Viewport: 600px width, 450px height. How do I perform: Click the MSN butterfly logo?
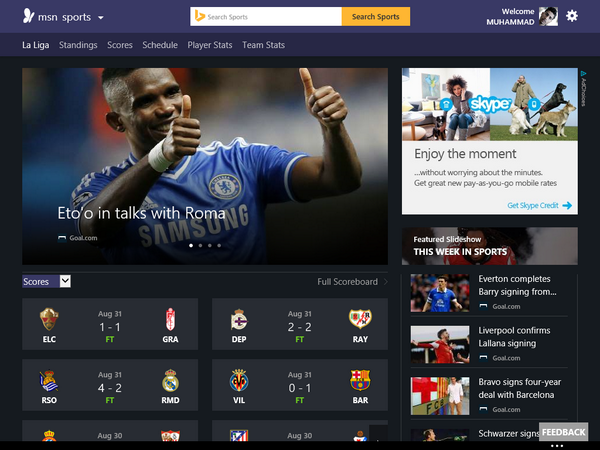click(28, 16)
